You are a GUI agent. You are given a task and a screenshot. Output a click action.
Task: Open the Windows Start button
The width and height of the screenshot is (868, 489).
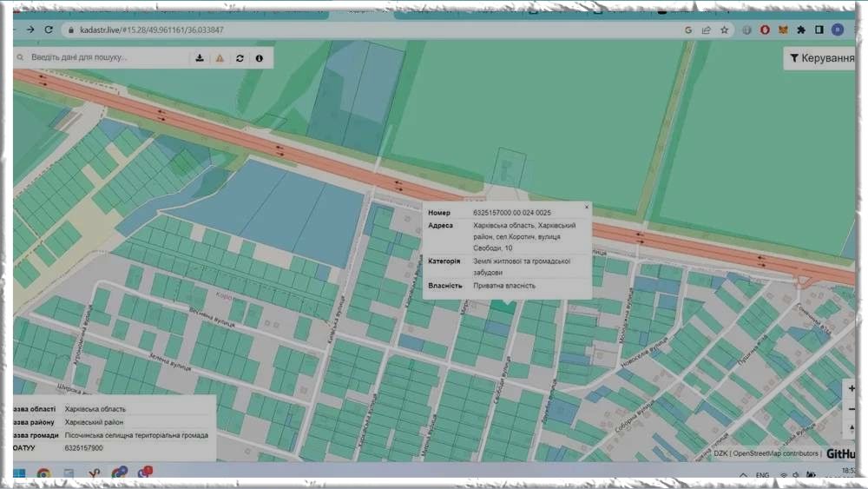(x=18, y=474)
